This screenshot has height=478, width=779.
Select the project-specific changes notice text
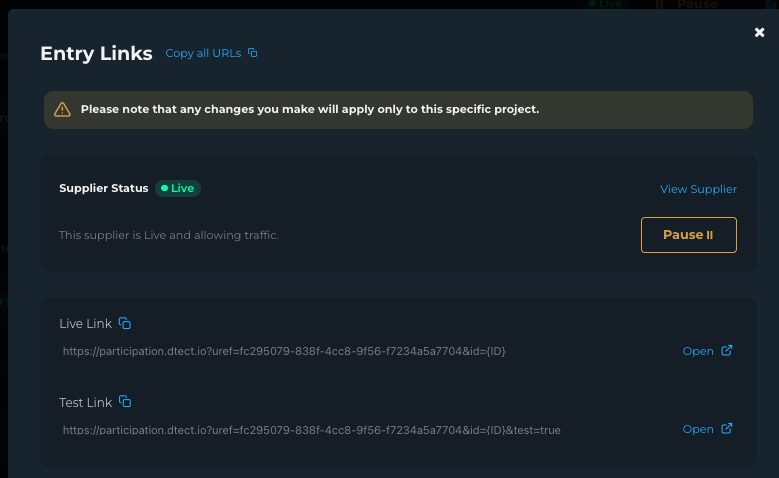click(x=310, y=109)
